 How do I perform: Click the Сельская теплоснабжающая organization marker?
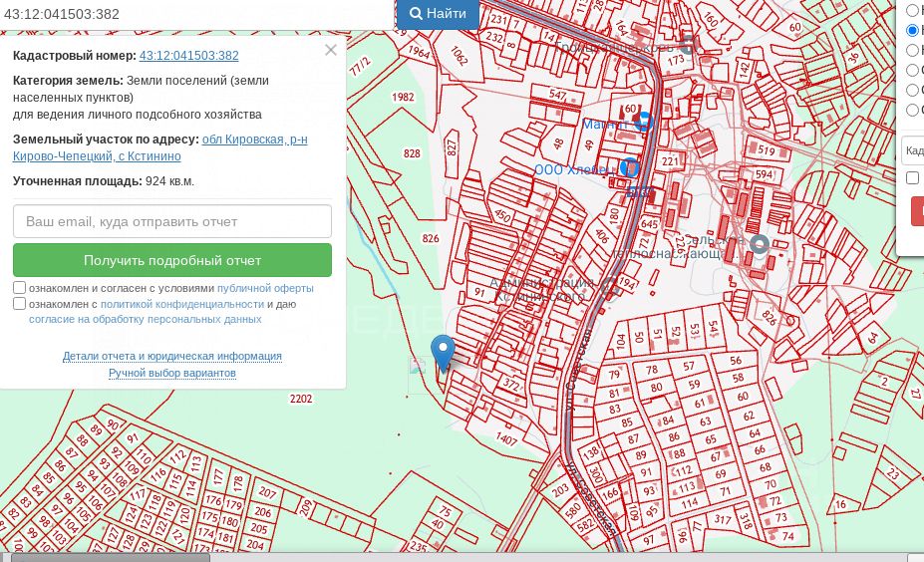[760, 244]
